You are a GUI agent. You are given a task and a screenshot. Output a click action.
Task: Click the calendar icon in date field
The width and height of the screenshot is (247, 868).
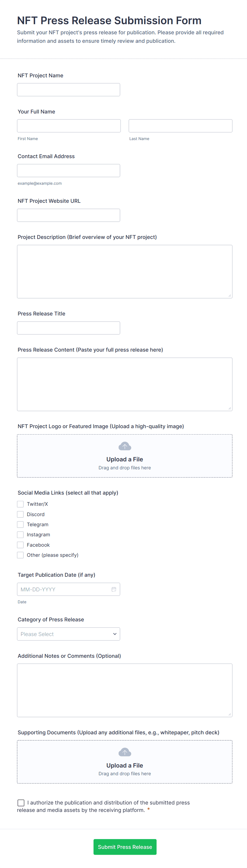[114, 589]
